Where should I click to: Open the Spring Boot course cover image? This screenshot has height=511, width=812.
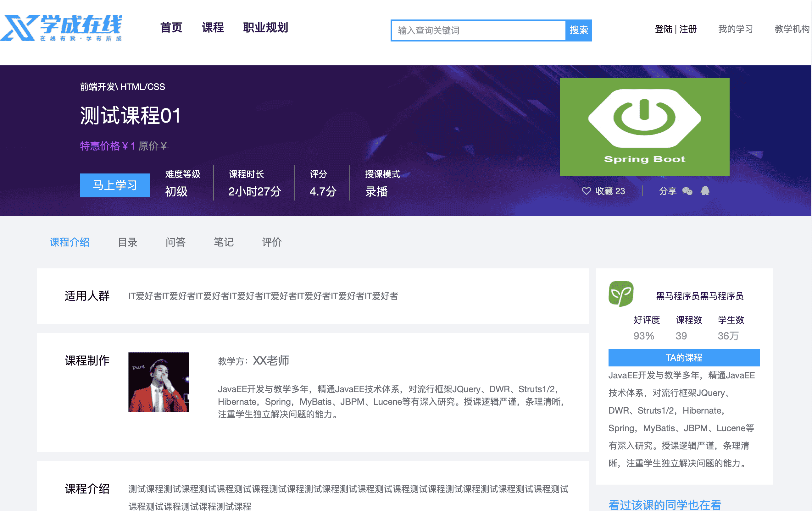pos(644,127)
